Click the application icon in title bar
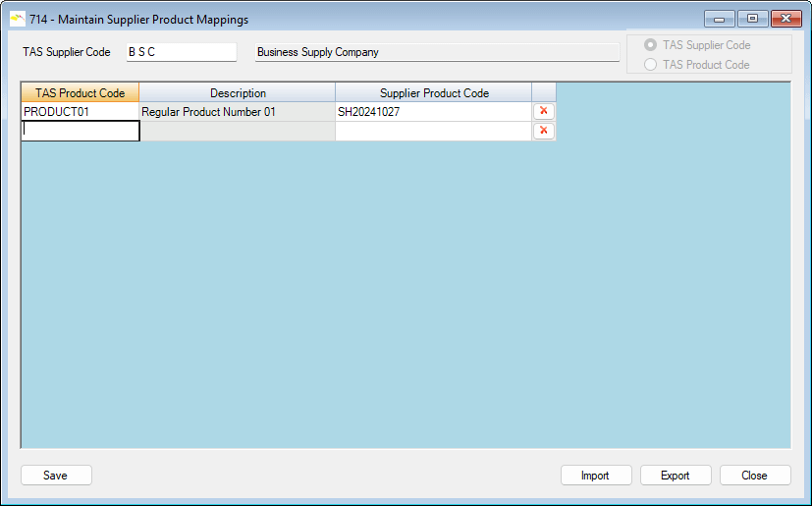Screen dimensions: 812x506 (17, 19)
